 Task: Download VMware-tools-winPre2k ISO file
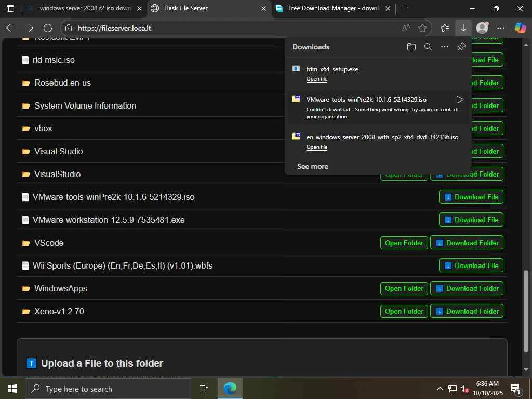click(471, 197)
